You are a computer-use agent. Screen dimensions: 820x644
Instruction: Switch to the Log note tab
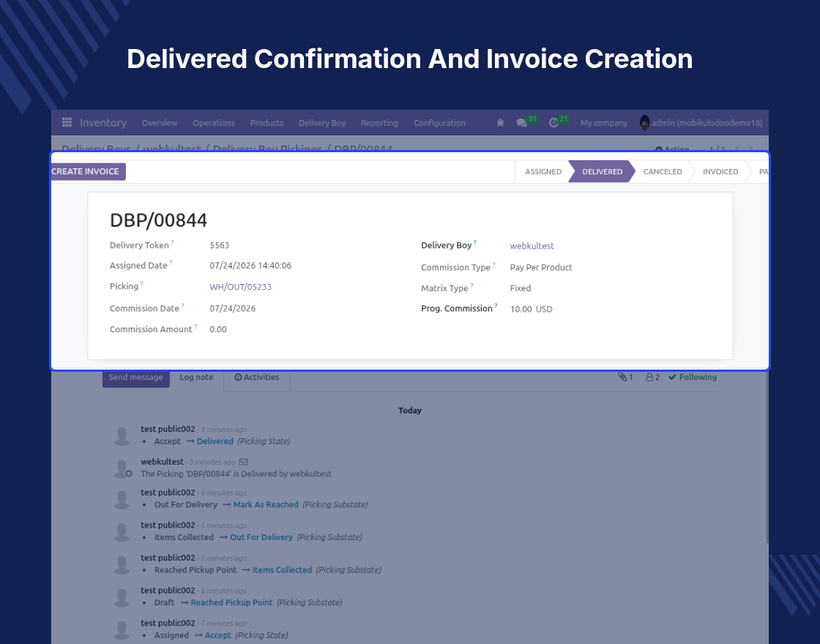tap(197, 378)
